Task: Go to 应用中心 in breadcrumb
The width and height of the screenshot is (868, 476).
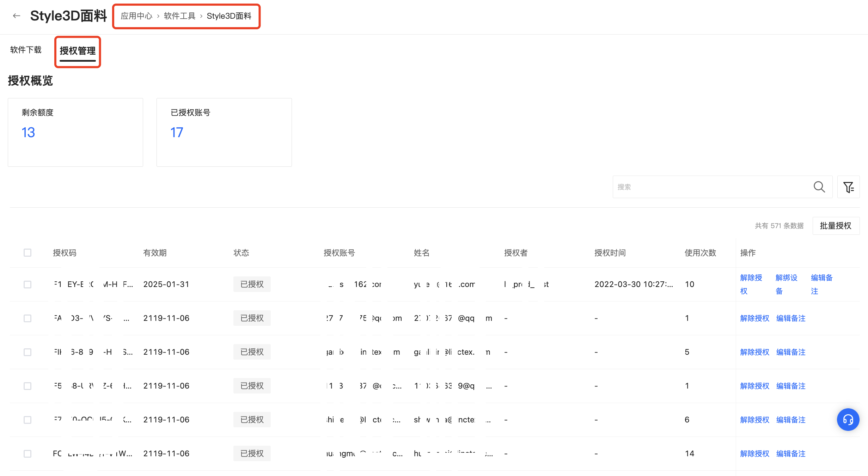Action: coord(136,16)
